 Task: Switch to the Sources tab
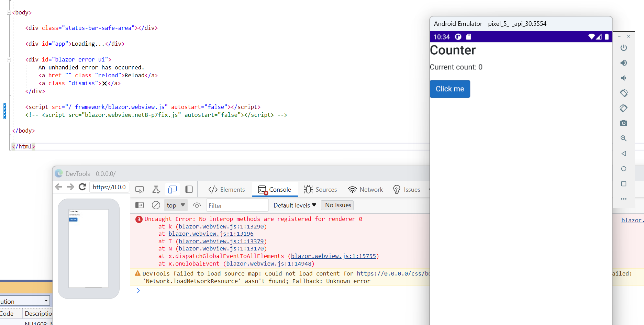click(320, 189)
